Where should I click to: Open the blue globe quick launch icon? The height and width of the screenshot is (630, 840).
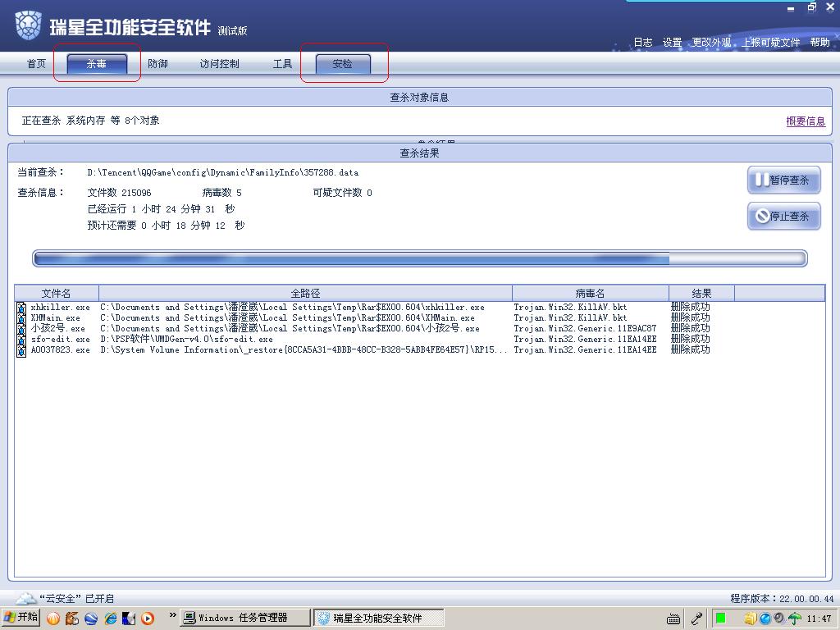(90, 619)
